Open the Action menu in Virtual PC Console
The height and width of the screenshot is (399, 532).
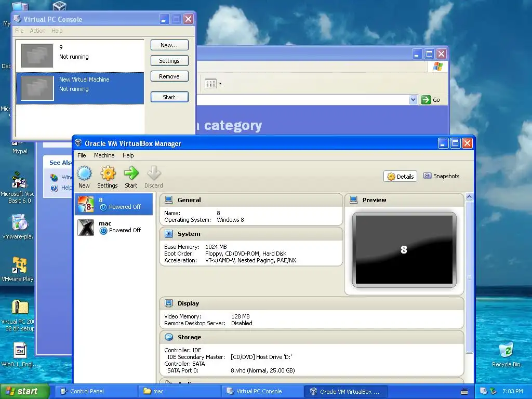click(37, 31)
